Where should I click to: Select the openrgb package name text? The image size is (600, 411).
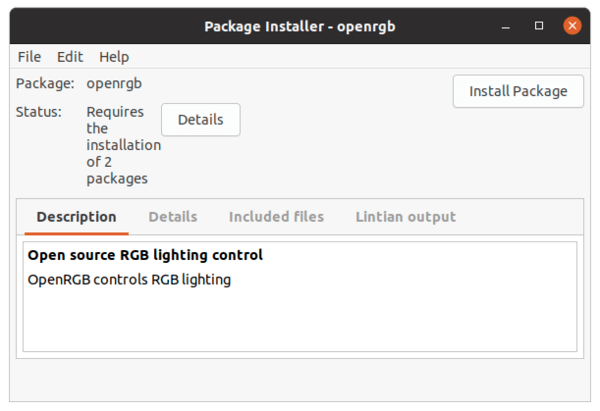click(x=114, y=83)
